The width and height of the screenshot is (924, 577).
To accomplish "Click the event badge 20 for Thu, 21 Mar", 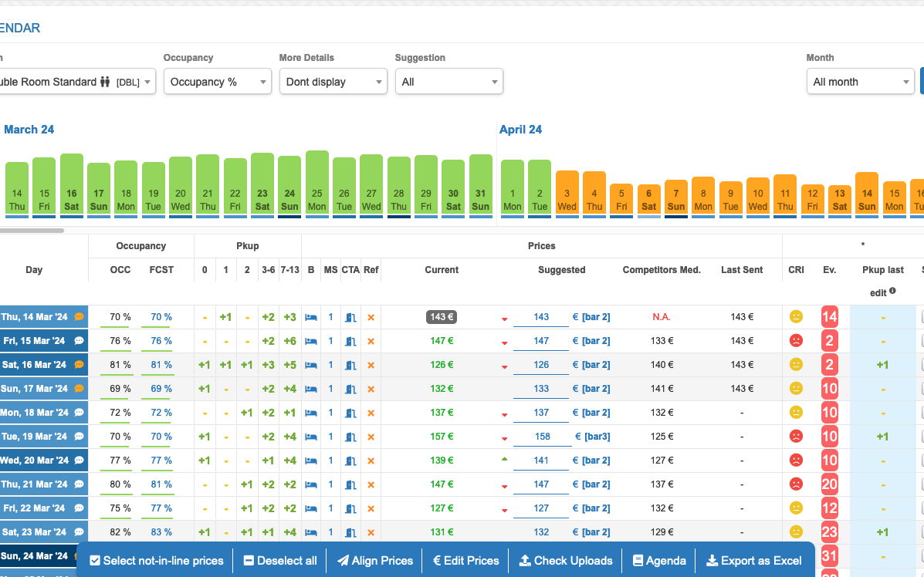I will 830,484.
